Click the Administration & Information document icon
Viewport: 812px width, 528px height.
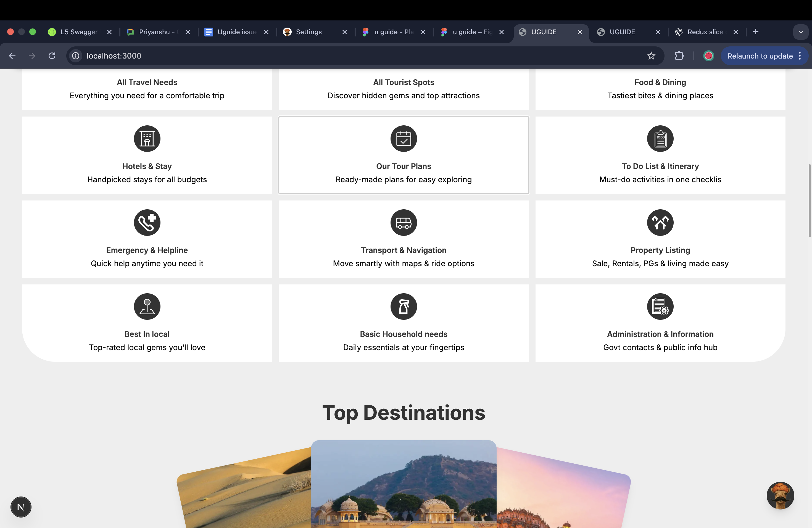(x=660, y=306)
